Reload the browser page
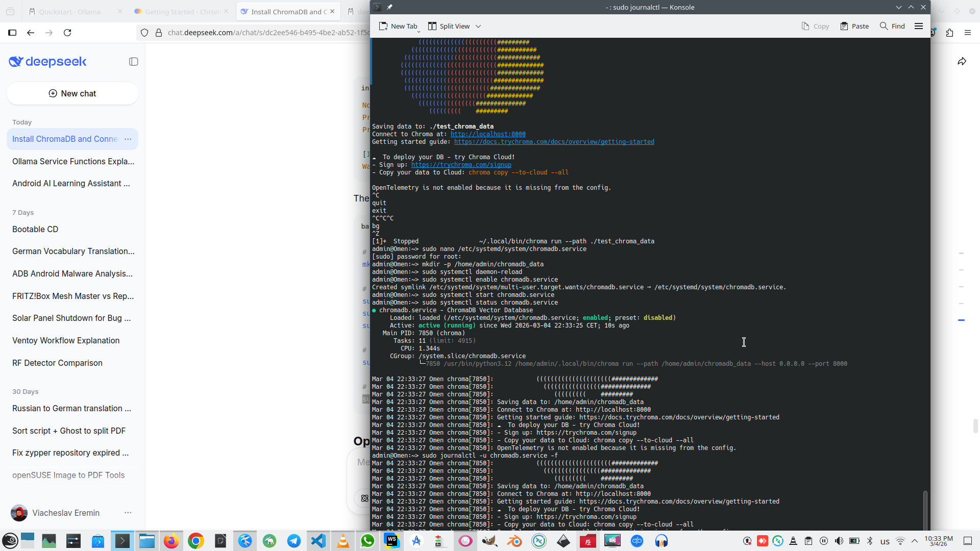This screenshot has height=551, width=980. [x=67, y=33]
